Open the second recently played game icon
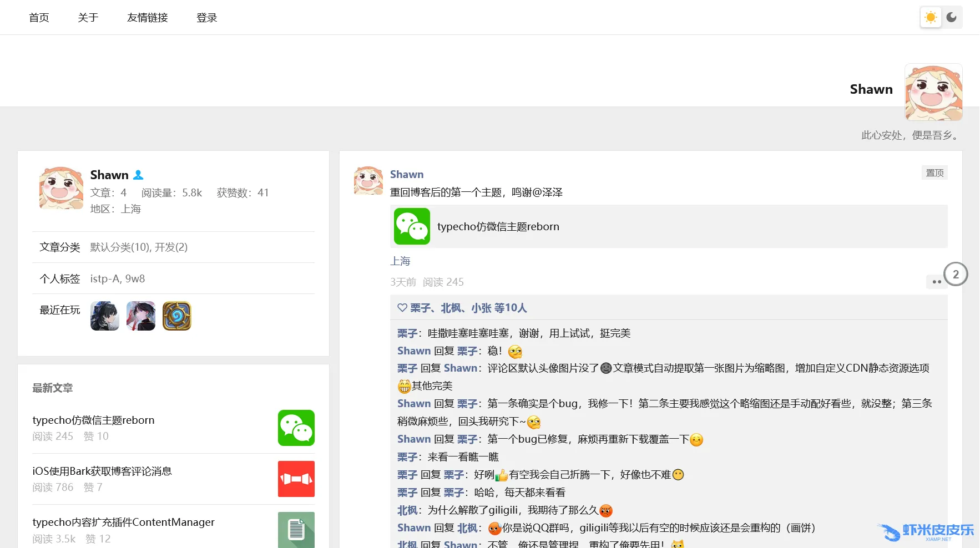 coord(141,316)
